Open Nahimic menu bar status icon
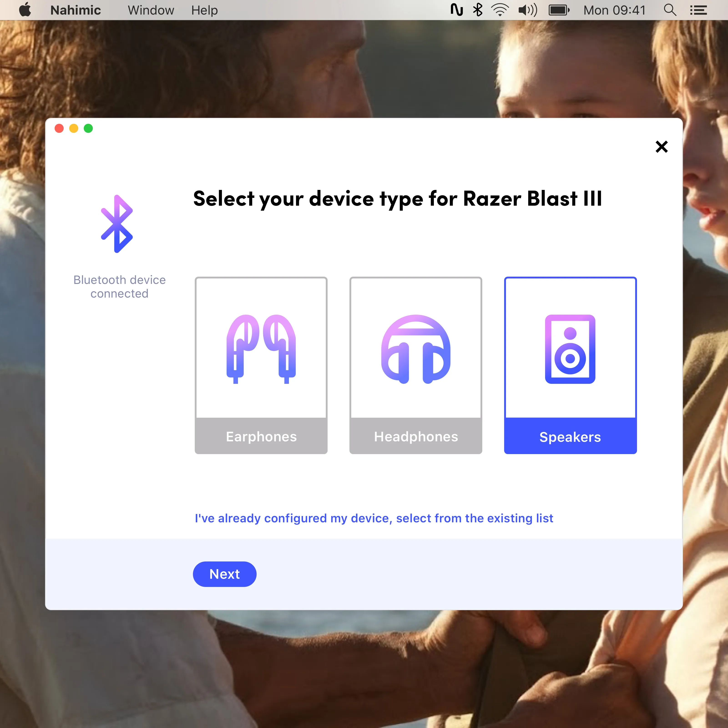 click(x=456, y=10)
